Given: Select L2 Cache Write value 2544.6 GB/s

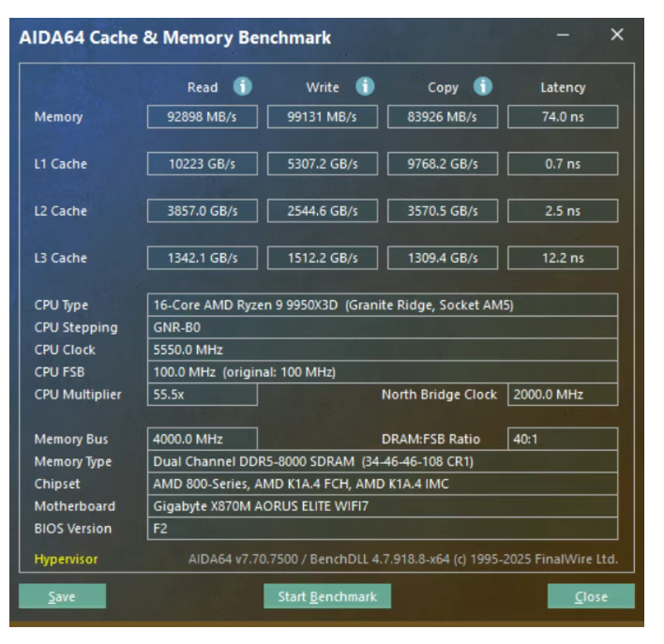Looking at the screenshot, I should point(323,210).
